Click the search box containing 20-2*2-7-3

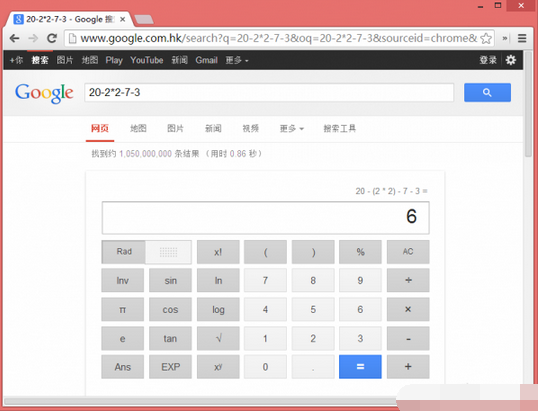(269, 92)
